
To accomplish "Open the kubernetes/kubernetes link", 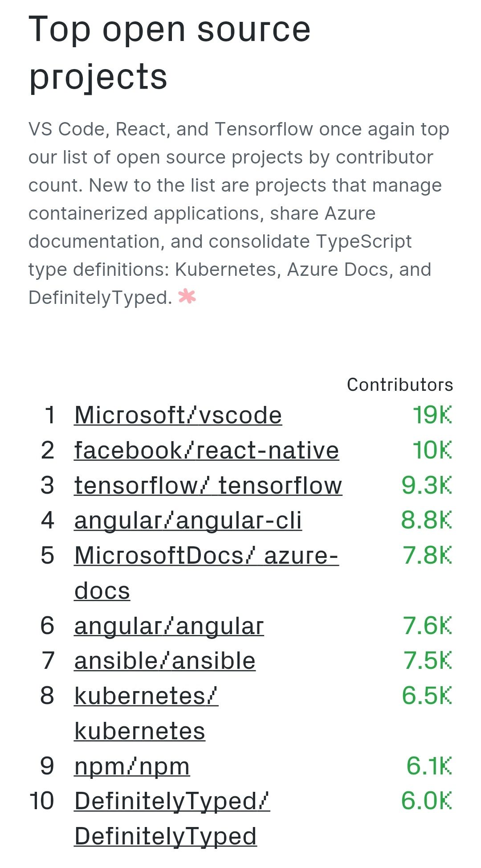I will [146, 696].
